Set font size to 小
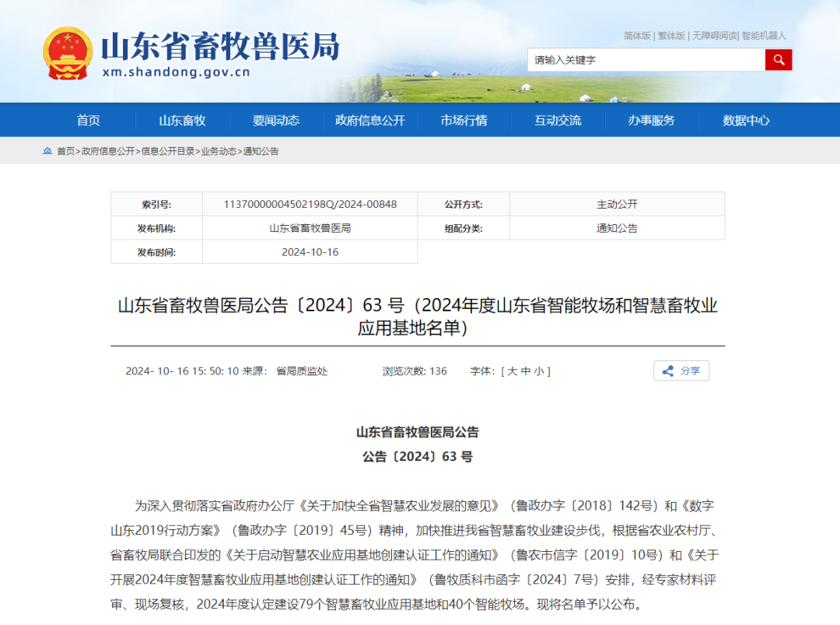The height and width of the screenshot is (625, 840). (x=538, y=371)
